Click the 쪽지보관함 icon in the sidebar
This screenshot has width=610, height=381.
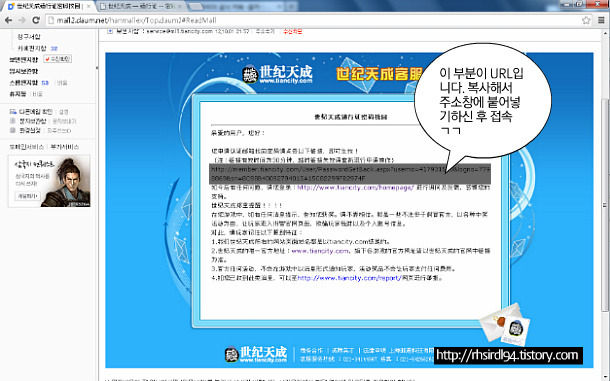pyautogui.click(x=13, y=121)
